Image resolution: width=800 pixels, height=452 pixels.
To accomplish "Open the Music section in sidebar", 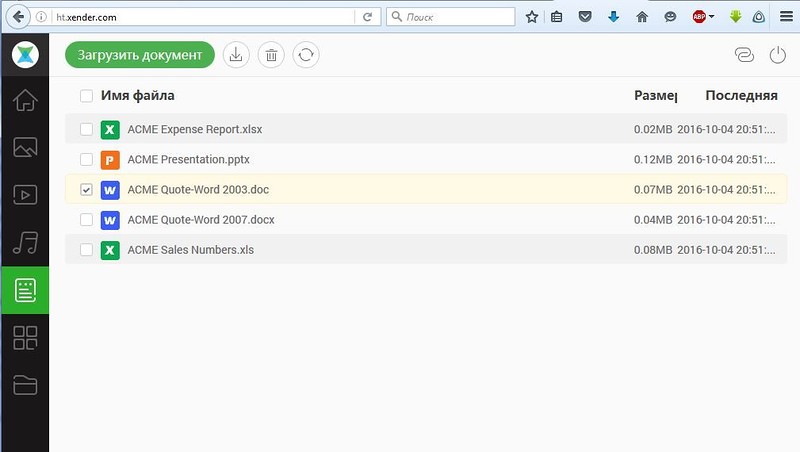I will coord(25,242).
